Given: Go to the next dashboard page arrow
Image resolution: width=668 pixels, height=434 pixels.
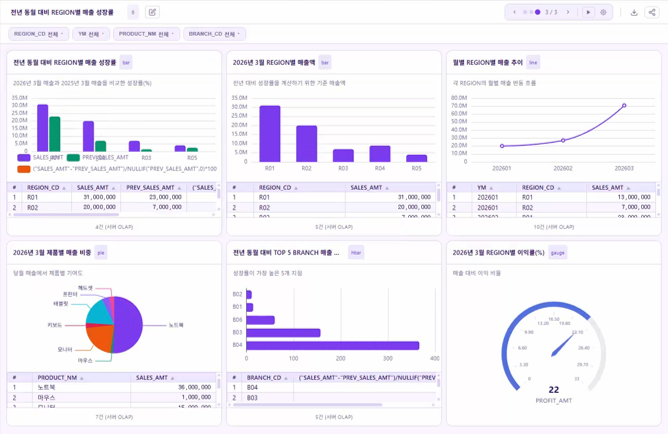Looking at the screenshot, I should [567, 12].
